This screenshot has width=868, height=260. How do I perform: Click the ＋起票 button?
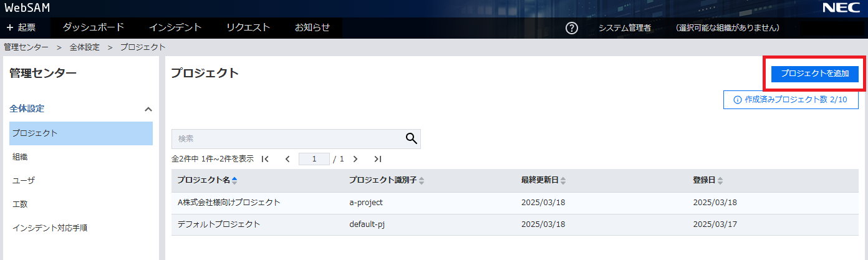tap(21, 27)
